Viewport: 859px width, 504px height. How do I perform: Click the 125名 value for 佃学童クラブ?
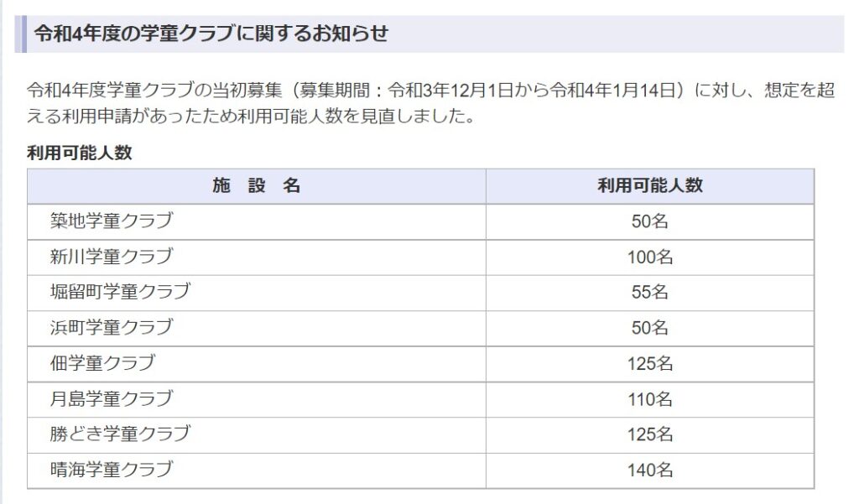650,364
